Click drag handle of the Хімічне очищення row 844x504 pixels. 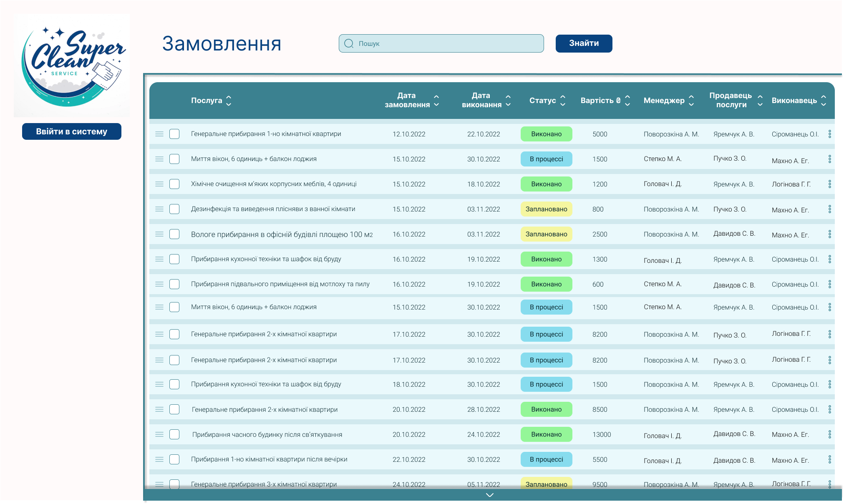click(159, 184)
